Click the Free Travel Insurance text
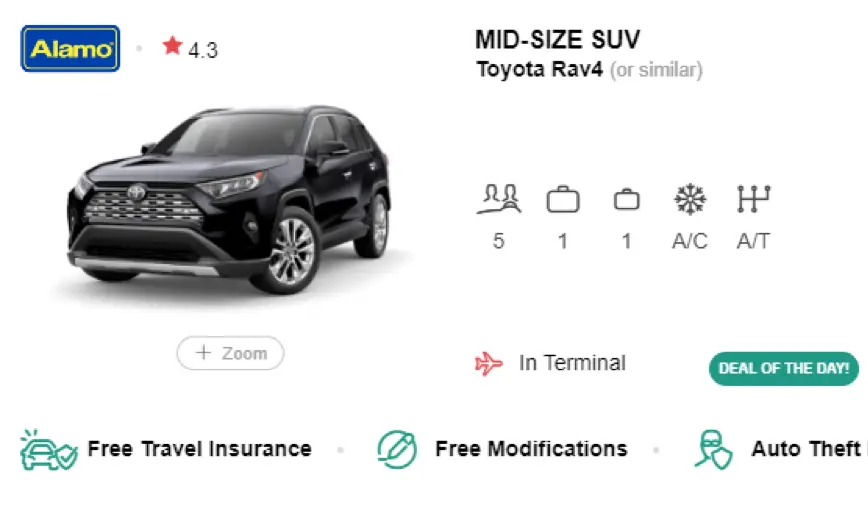The width and height of the screenshot is (868, 510). [x=199, y=449]
